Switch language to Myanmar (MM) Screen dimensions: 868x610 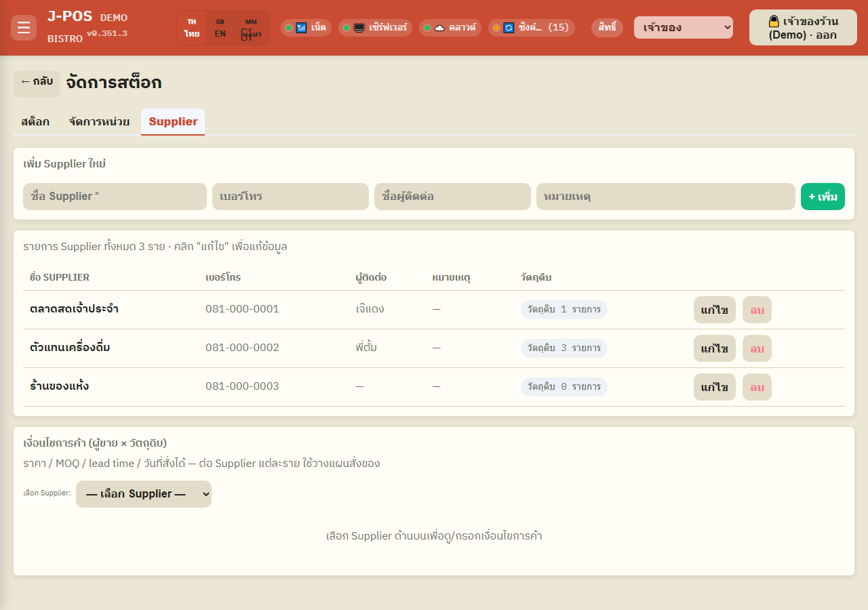[251, 28]
